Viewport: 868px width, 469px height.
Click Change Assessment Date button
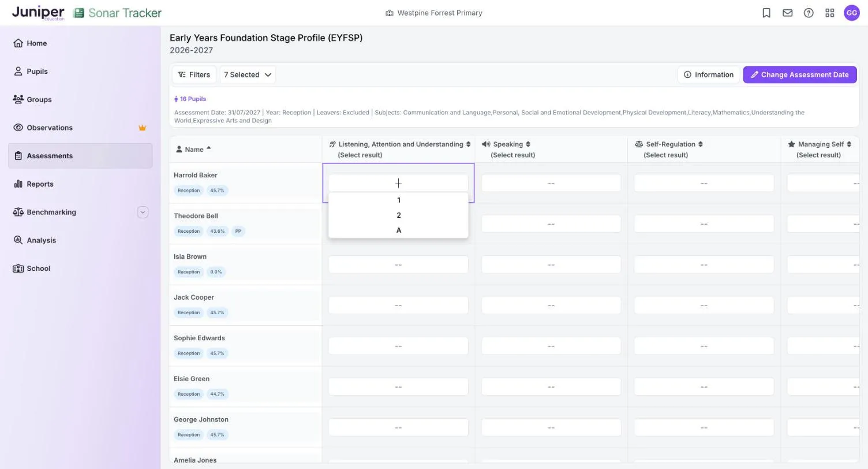[799, 75]
